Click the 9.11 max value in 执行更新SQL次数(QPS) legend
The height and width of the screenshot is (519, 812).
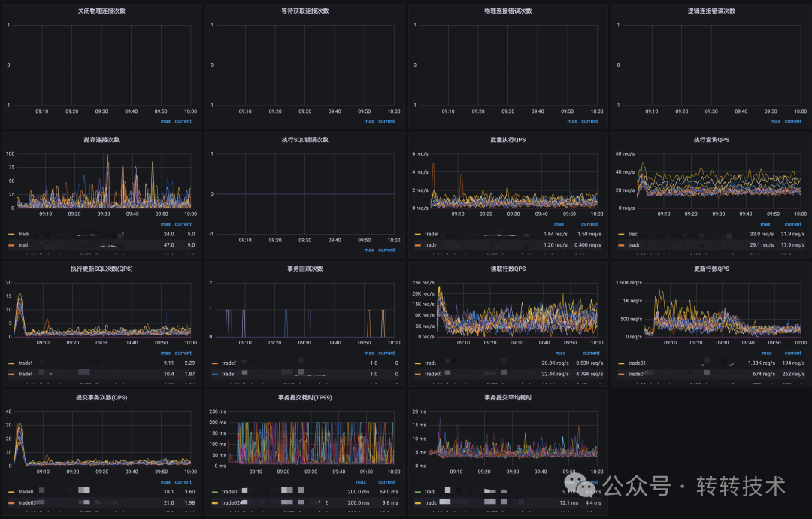click(169, 363)
